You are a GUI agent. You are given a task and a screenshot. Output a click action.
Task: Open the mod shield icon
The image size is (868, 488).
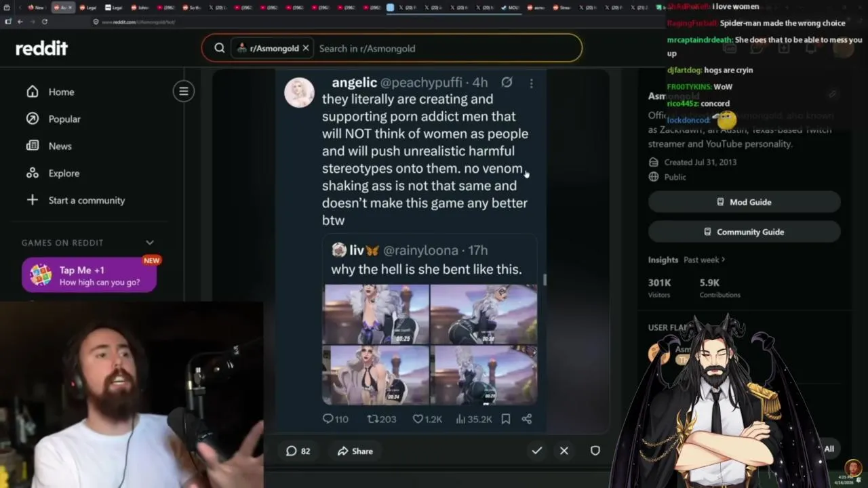595,451
